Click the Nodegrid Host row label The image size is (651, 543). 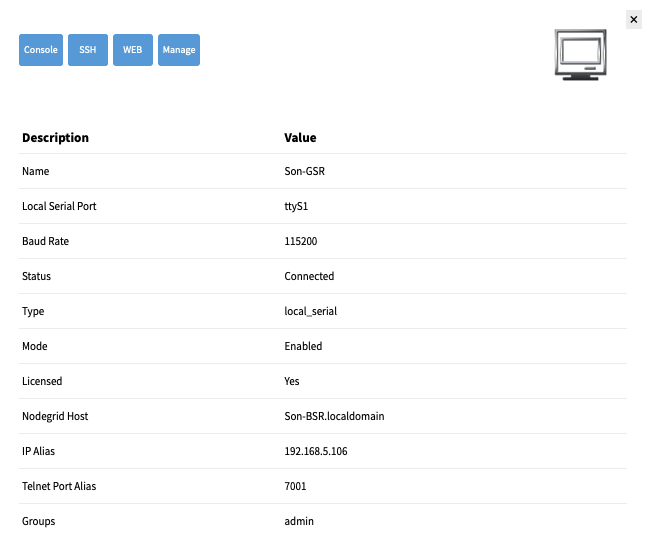(55, 416)
